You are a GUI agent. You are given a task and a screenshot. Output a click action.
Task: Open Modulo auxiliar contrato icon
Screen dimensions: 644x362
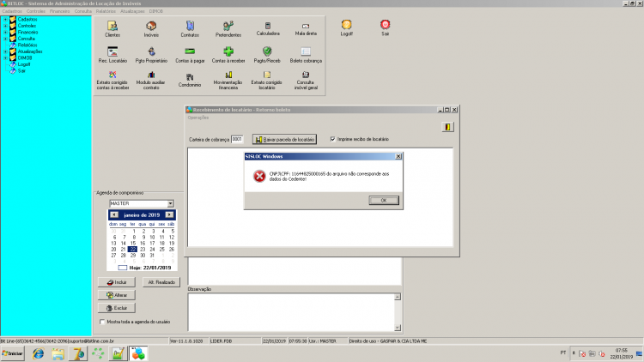click(151, 80)
